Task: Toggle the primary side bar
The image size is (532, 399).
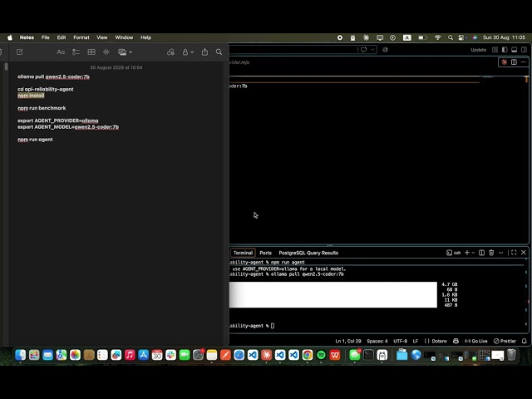Action: point(505,50)
